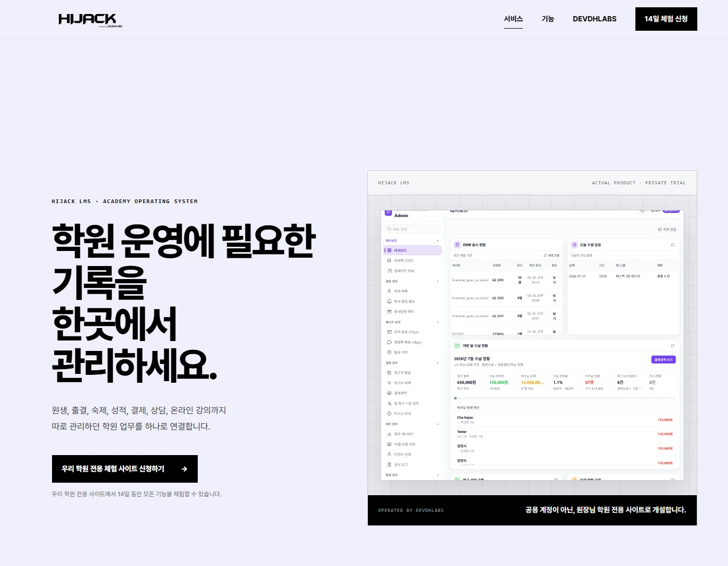Click the 청구서/수동청구 6건 stat card
Screen dimensions: 728x566
pos(629,382)
